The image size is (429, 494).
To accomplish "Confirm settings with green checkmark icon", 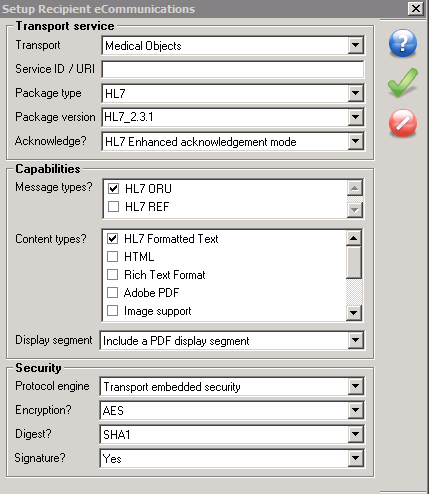I will click(403, 83).
